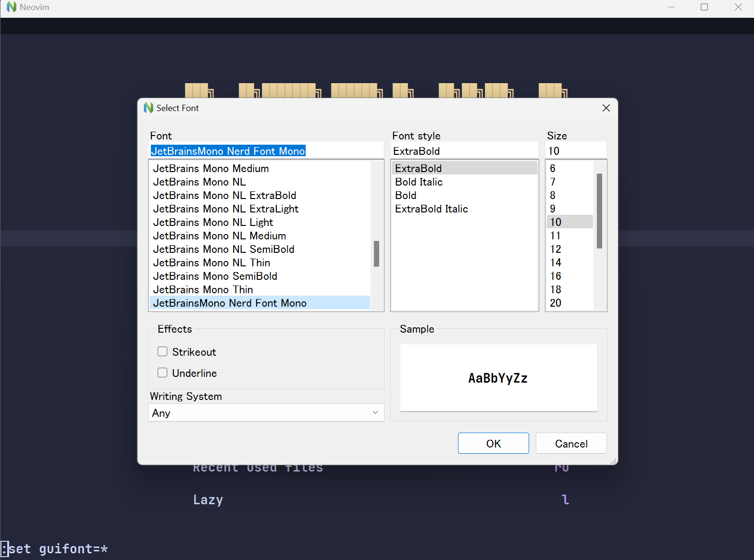This screenshot has height=560, width=754.
Task: Click the set guifont command line in Neovim
Action: [x=54, y=549]
